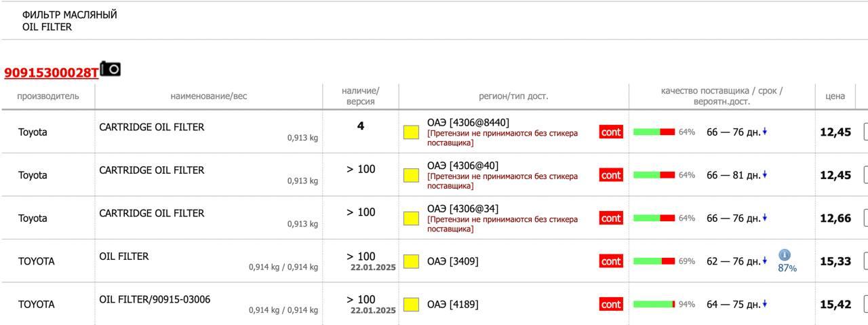Expand delivery arrow beside 64 — 75 дн.
Viewport: 868px width, 325px height.
coord(765,304)
